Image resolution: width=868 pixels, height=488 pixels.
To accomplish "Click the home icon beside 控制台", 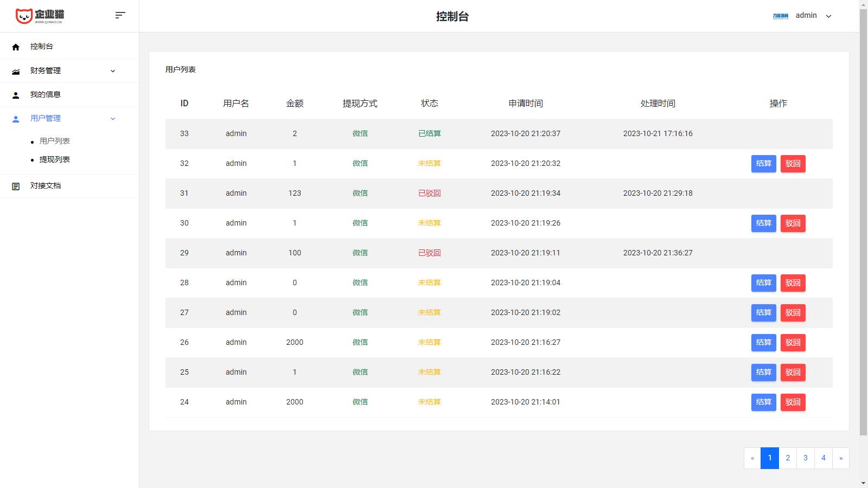I will (x=16, y=47).
